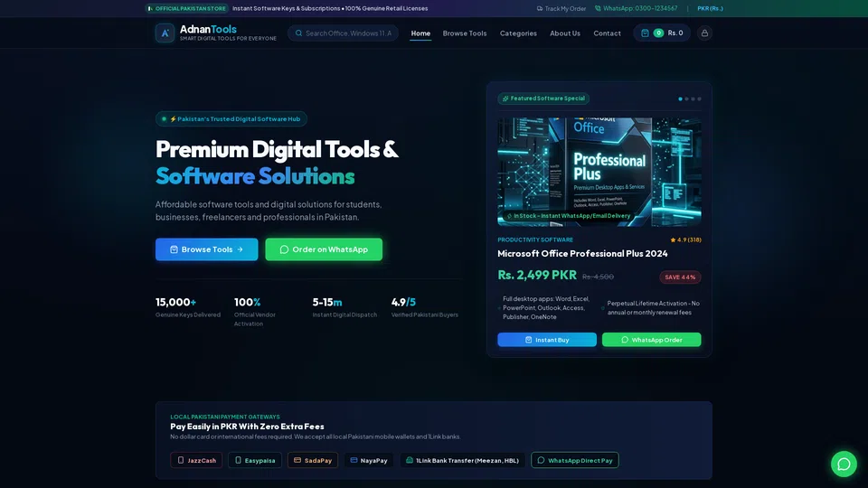Screen dimensions: 868x488
Task: Click the cart total Rs. 0
Action: click(x=675, y=33)
